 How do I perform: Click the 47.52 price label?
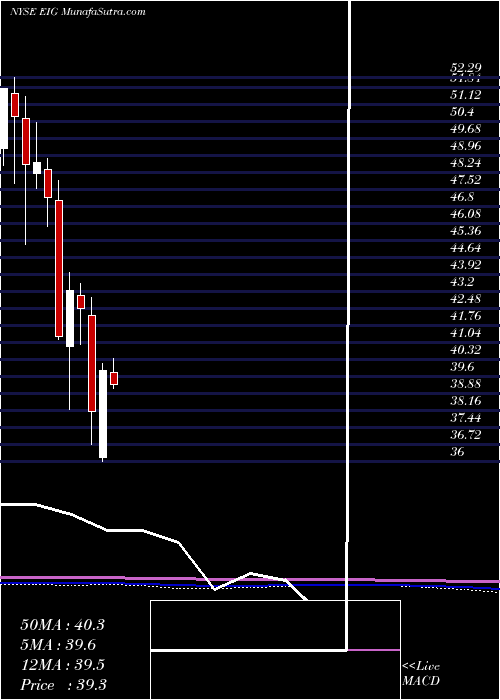click(x=466, y=179)
